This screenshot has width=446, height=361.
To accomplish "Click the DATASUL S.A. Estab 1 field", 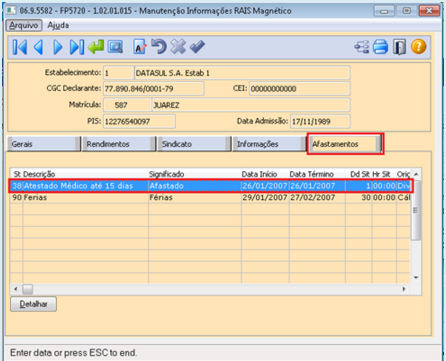I will pyautogui.click(x=242, y=73).
